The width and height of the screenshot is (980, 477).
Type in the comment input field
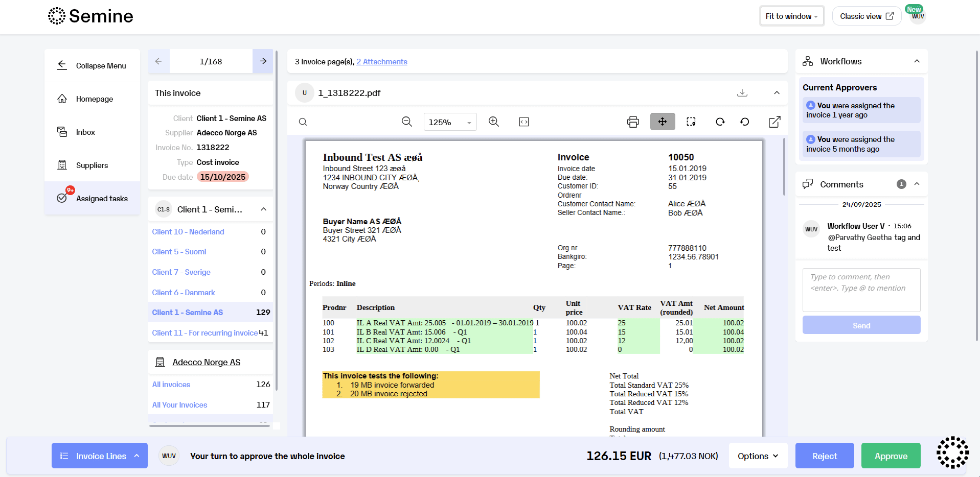point(861,289)
